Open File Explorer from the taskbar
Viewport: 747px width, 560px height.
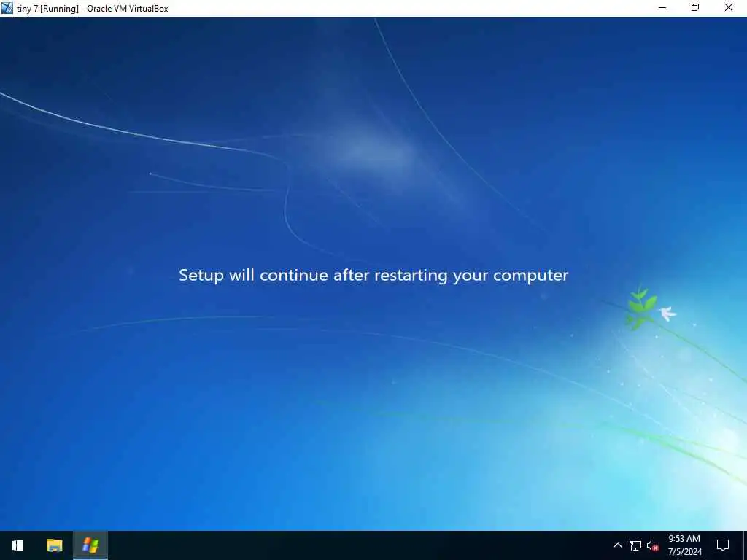[x=54, y=545]
